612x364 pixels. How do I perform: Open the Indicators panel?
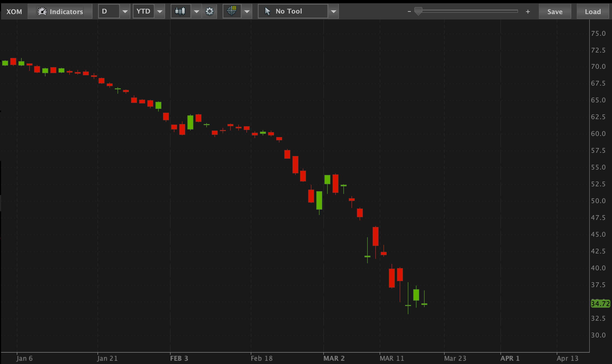[60, 11]
